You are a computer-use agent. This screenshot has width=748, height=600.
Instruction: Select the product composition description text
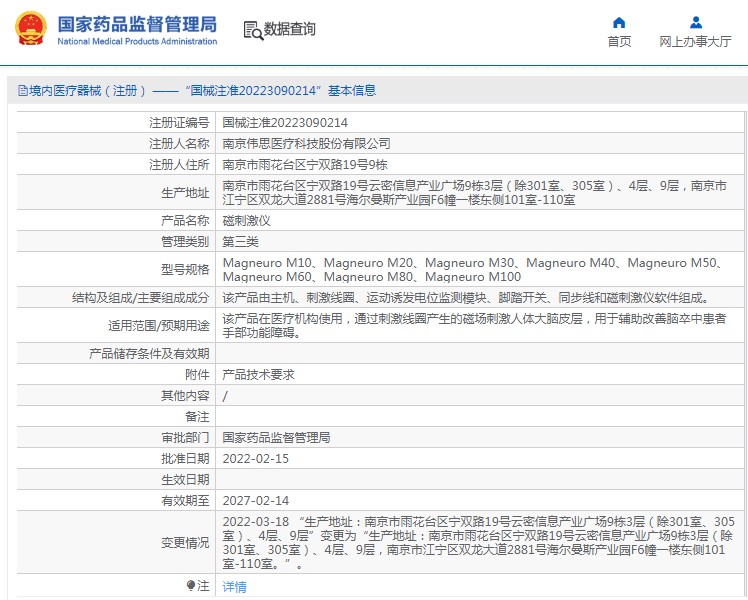[466, 298]
